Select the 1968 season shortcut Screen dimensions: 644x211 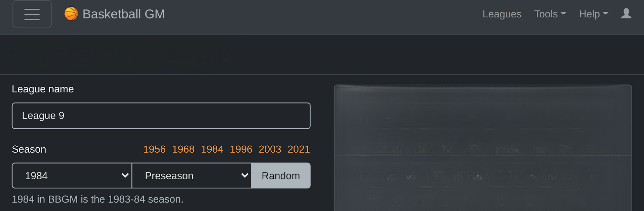coord(183,149)
